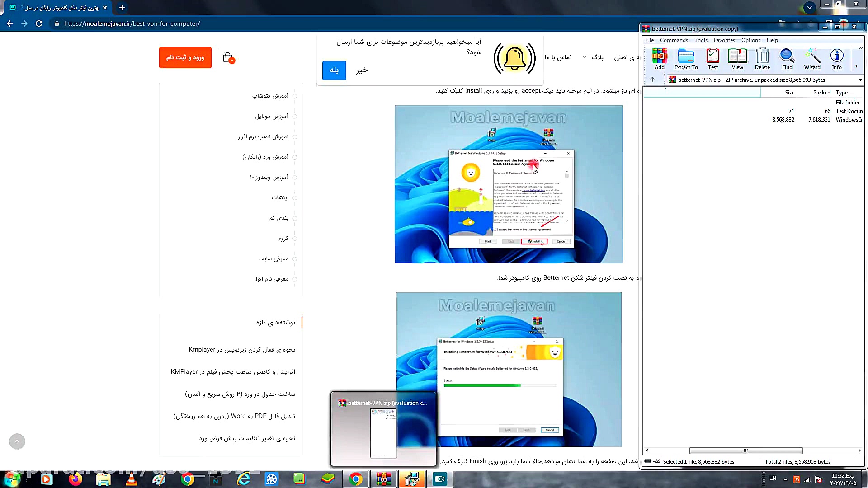
Task: Open BlueStacks from the taskbar
Action: pyautogui.click(x=327, y=479)
